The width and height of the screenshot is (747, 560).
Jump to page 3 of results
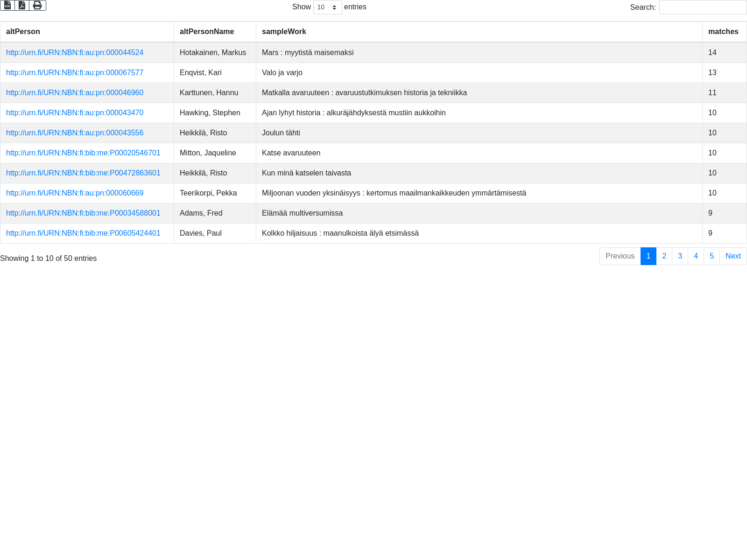point(680,256)
